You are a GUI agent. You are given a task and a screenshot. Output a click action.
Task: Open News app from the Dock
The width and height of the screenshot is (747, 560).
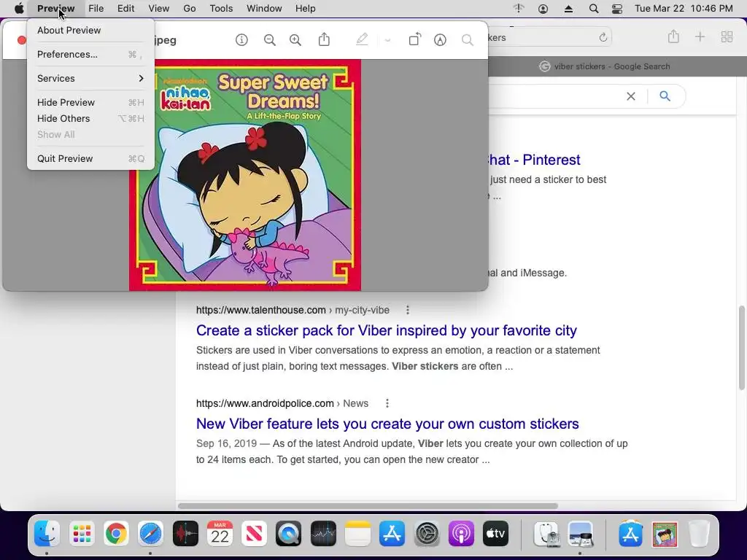(x=254, y=533)
